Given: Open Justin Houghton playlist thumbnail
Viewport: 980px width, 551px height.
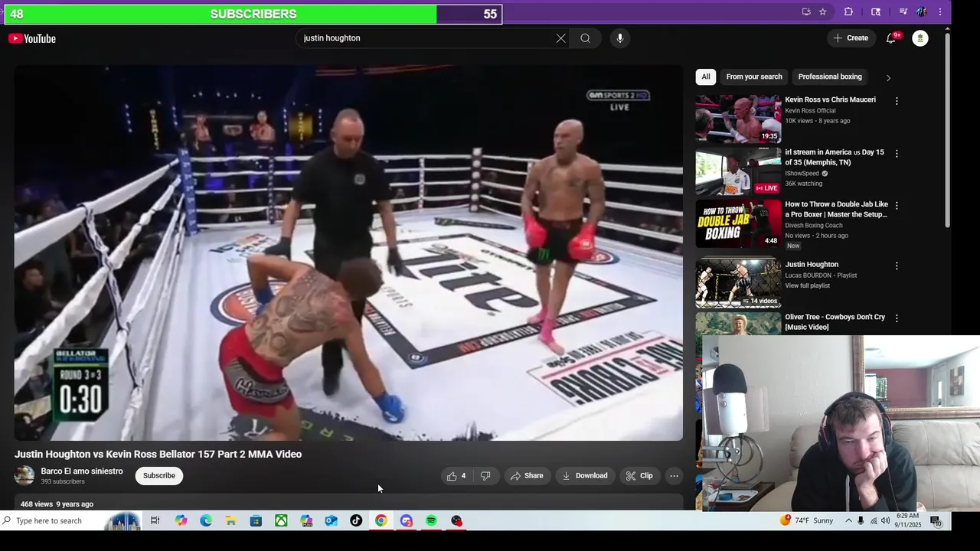Looking at the screenshot, I should tap(738, 283).
